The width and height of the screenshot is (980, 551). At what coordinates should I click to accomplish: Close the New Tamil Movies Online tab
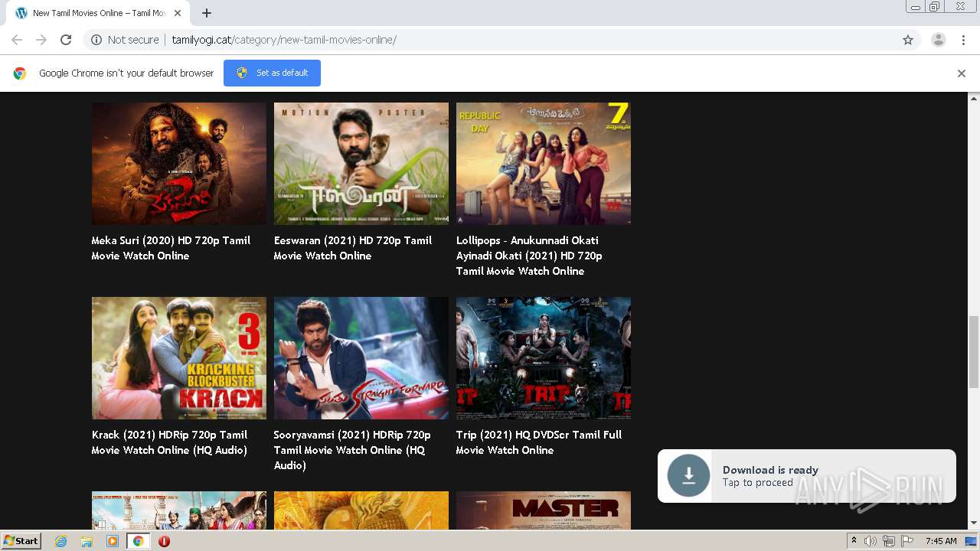(178, 13)
